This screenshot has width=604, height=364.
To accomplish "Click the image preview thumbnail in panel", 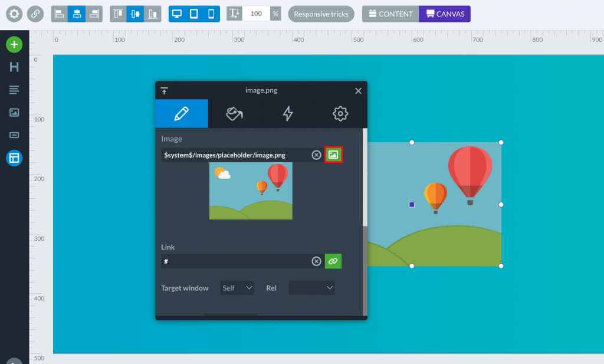I will (251, 191).
